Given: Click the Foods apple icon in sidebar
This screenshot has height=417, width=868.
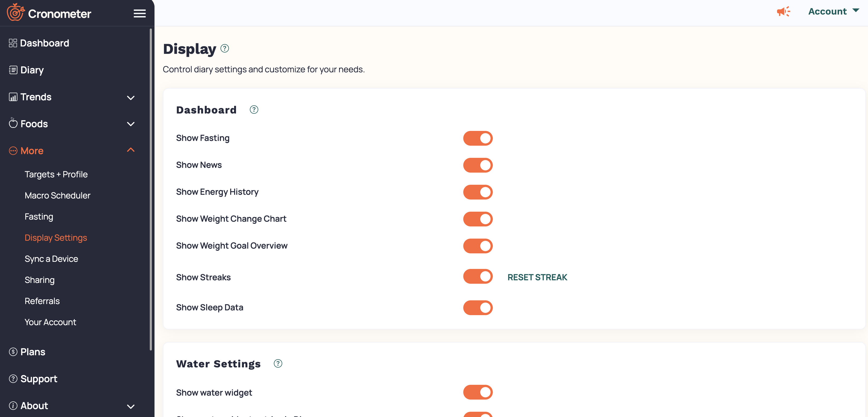Looking at the screenshot, I should [x=13, y=123].
